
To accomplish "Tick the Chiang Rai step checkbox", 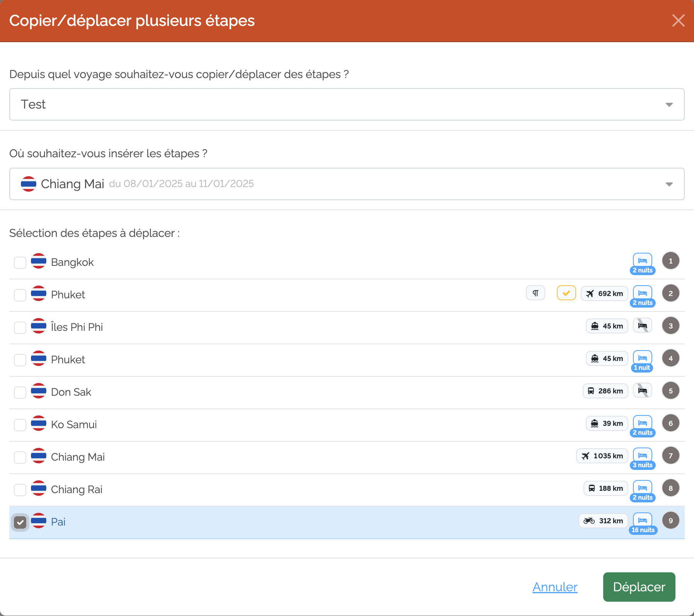I will click(x=20, y=490).
